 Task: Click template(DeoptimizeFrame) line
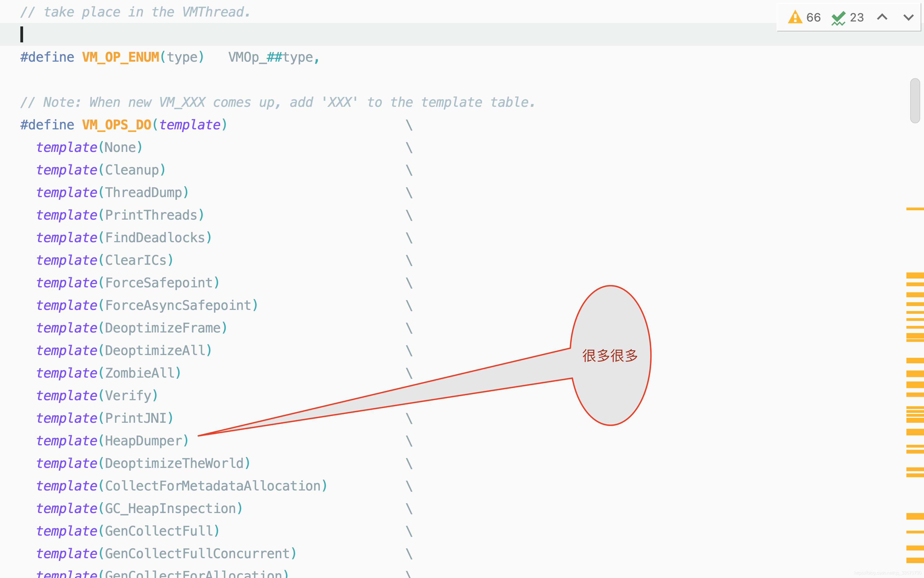point(132,328)
